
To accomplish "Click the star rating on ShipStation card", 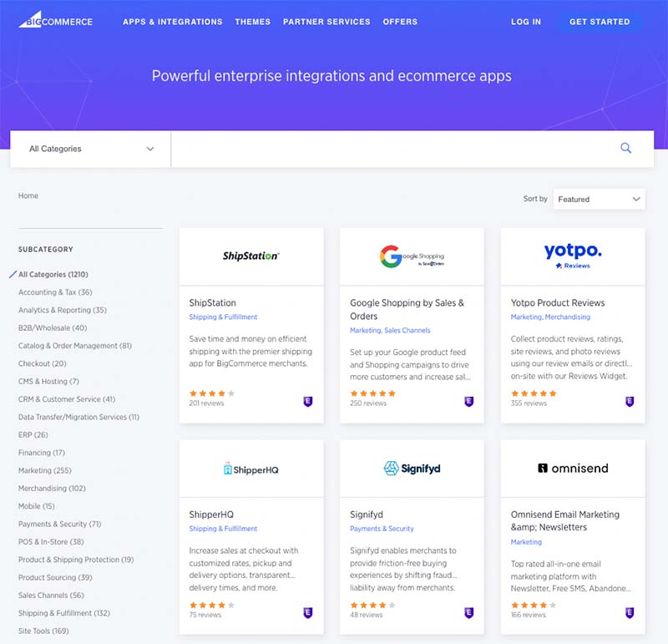I will coord(212,393).
